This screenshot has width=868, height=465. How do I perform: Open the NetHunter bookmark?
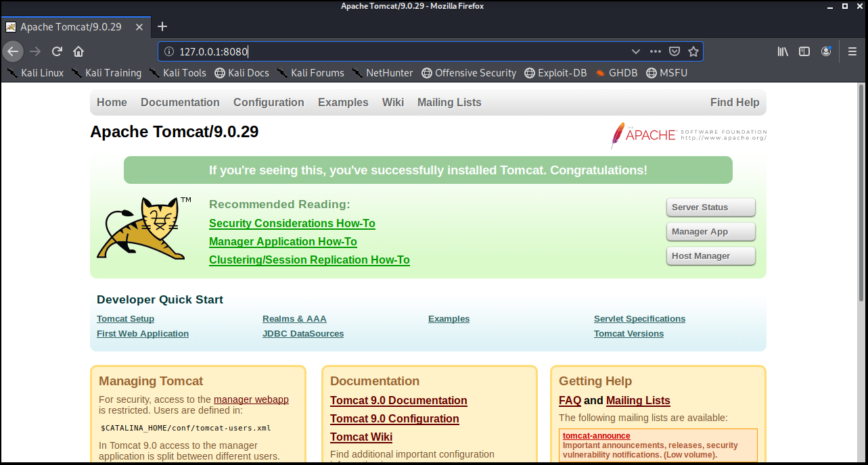point(383,73)
